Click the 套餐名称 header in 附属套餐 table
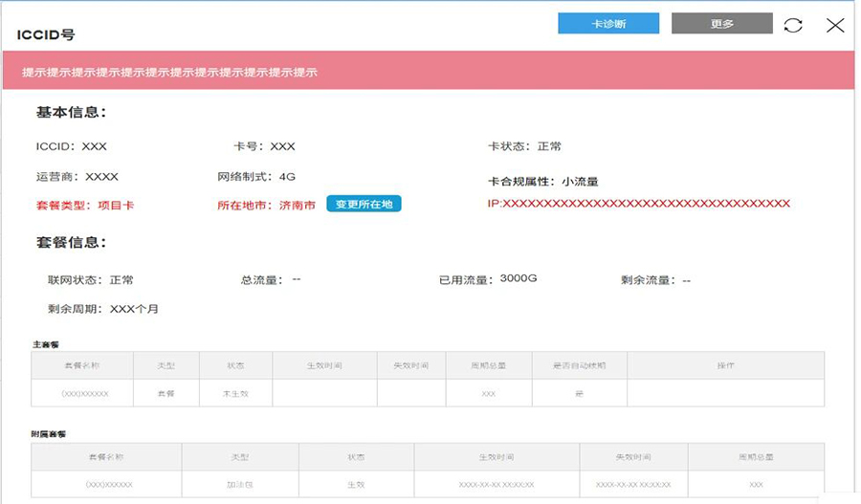Image resolution: width=861 pixels, height=504 pixels. tap(106, 457)
